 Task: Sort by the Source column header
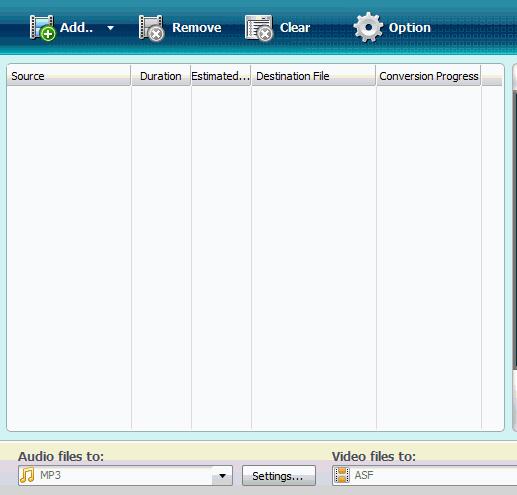point(69,76)
